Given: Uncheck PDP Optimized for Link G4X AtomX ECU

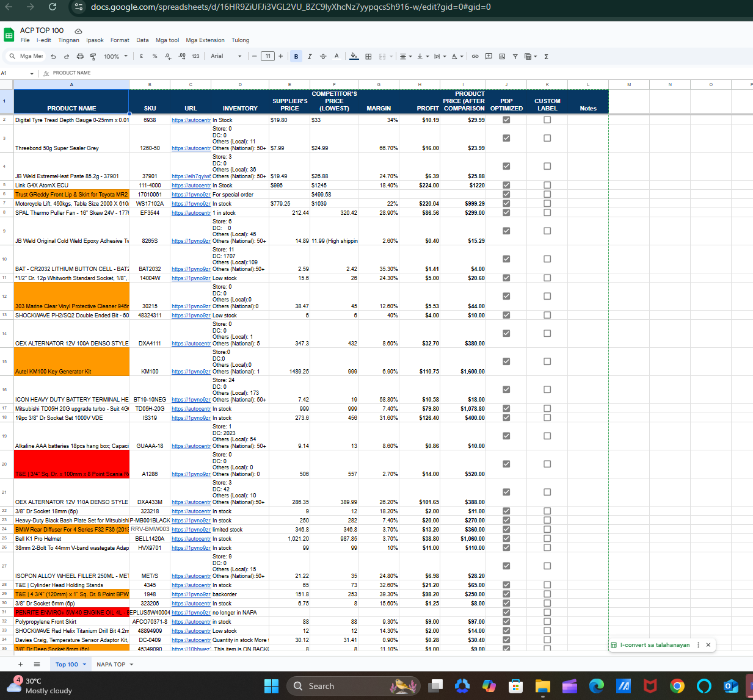Looking at the screenshot, I should [x=506, y=185].
